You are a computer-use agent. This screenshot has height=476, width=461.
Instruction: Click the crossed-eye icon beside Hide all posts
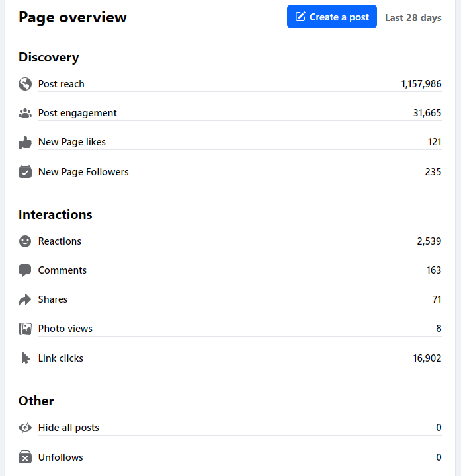[x=25, y=428]
